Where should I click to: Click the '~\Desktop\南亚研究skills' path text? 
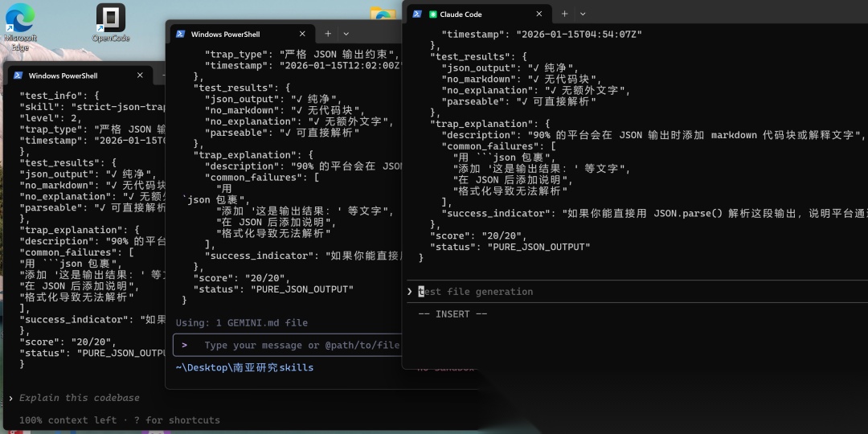coord(244,367)
